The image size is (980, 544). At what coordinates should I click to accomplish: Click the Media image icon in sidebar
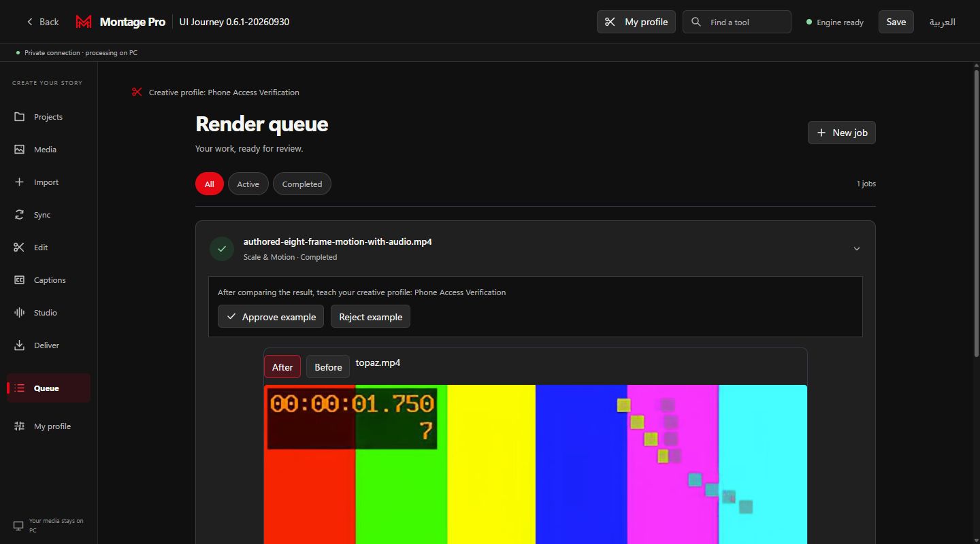pyautogui.click(x=19, y=150)
